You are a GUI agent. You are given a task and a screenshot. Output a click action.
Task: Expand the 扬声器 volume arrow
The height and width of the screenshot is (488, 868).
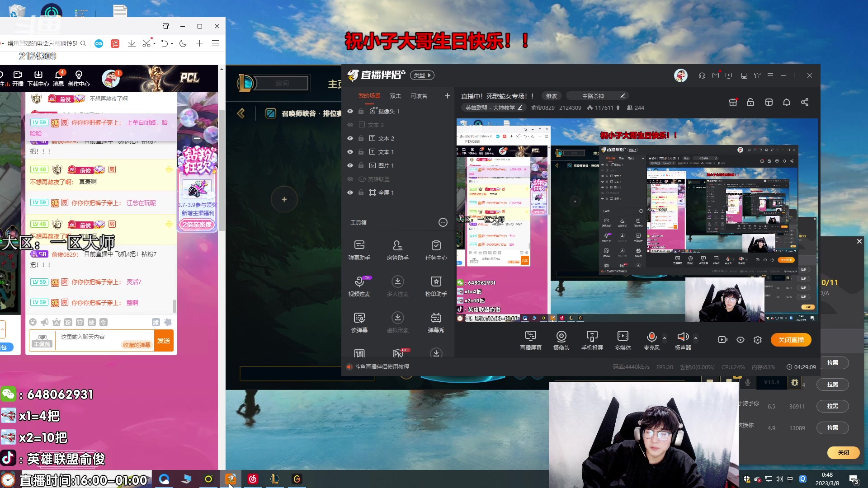(x=696, y=338)
